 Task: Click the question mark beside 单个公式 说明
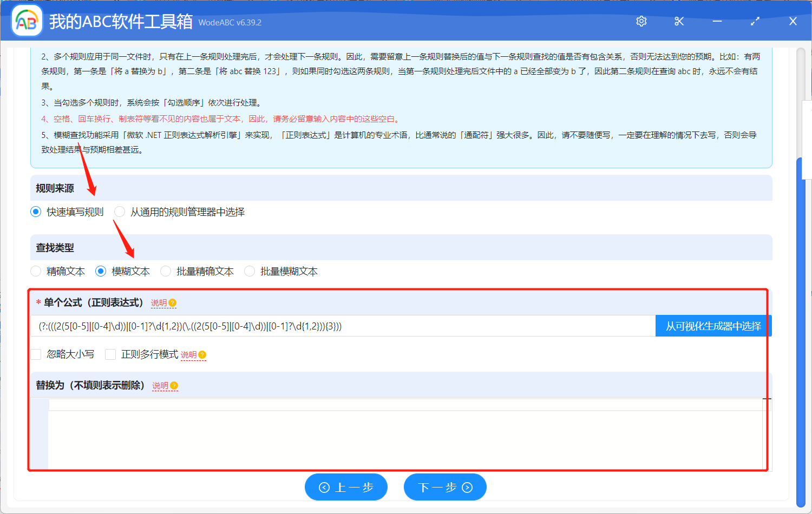tap(174, 302)
